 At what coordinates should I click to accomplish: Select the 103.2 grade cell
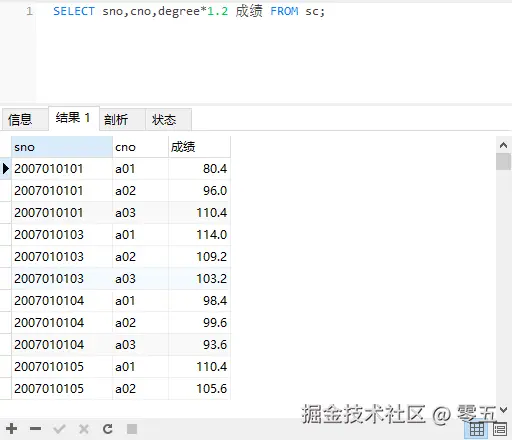pyautogui.click(x=199, y=279)
